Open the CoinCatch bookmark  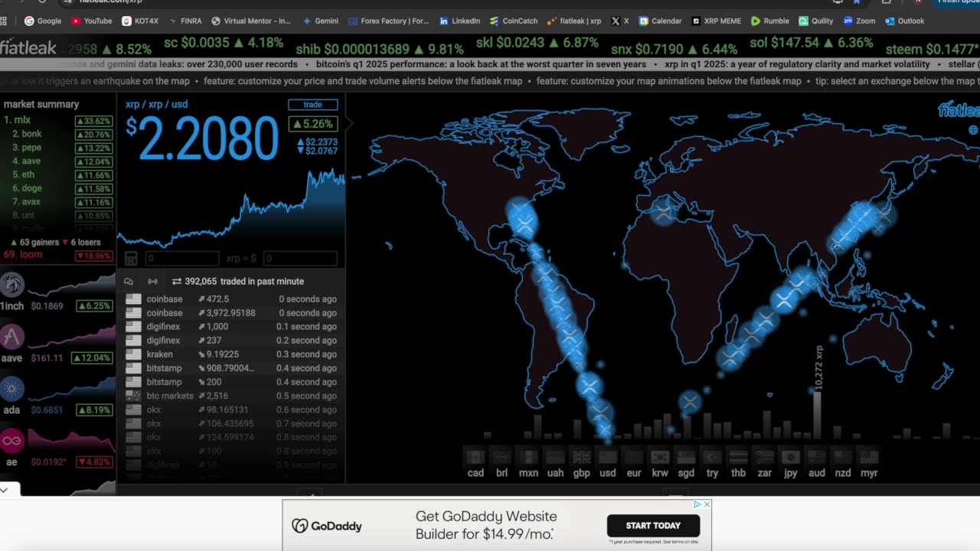514,21
